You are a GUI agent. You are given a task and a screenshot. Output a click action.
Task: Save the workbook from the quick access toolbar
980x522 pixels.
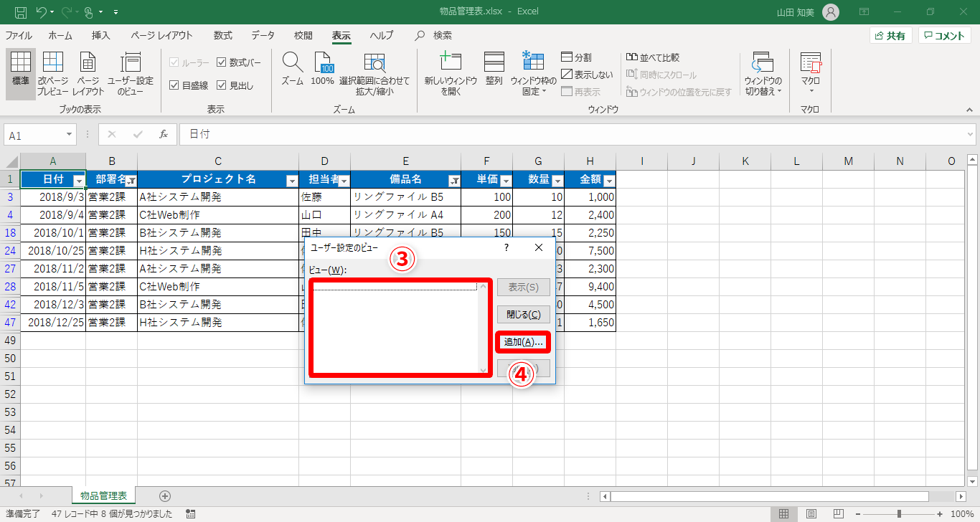coord(21,11)
